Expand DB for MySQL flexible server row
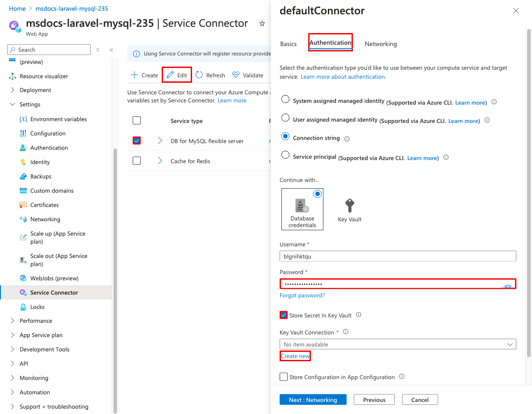This screenshot has width=532, height=414. [x=160, y=140]
